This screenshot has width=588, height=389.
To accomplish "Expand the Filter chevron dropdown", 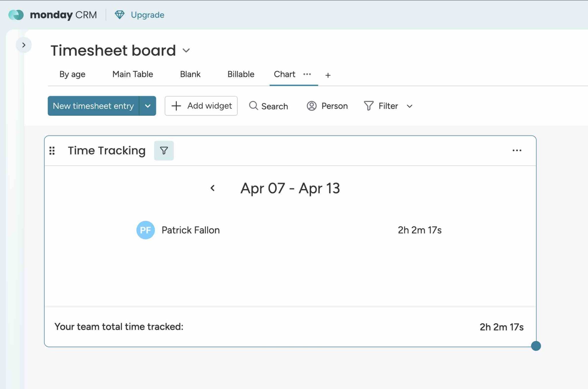I will [x=410, y=106].
